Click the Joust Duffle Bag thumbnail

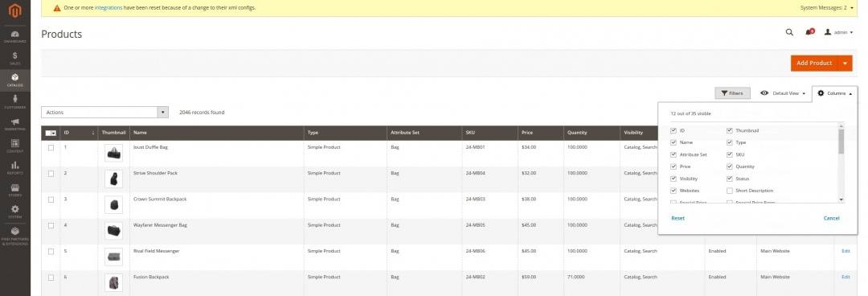[x=113, y=153]
